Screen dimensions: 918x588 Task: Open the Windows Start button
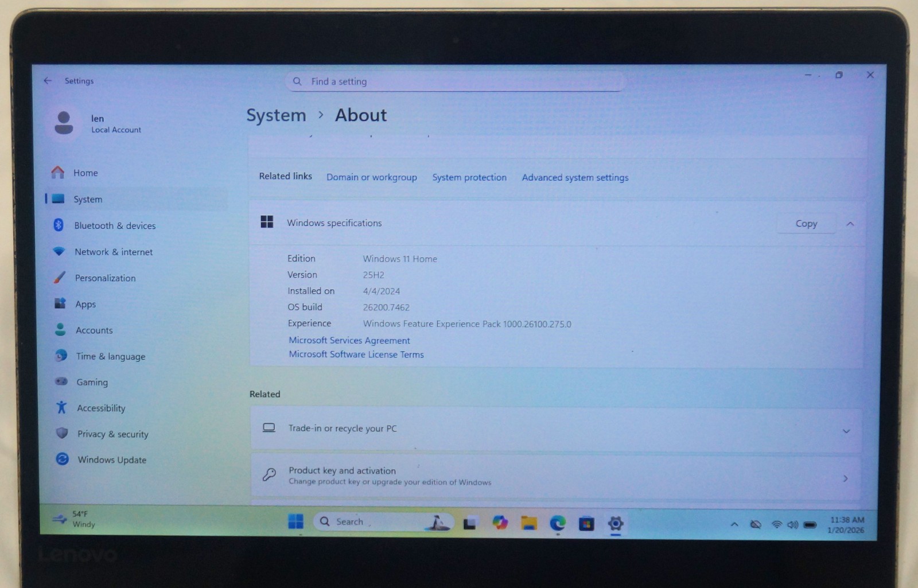[x=295, y=521]
